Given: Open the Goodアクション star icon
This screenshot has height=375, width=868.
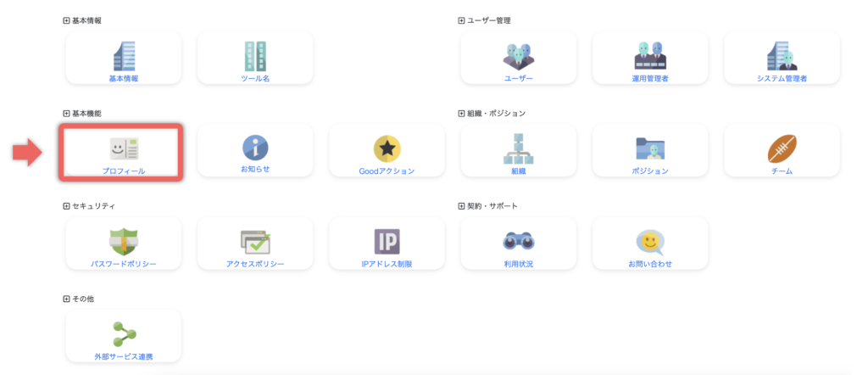Looking at the screenshot, I should pyautogui.click(x=387, y=148).
